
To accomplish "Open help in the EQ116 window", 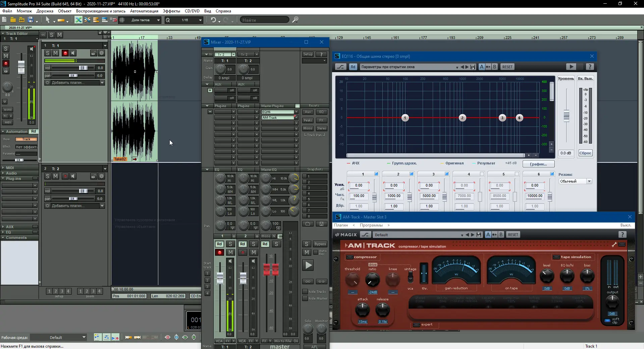I will (589, 66).
